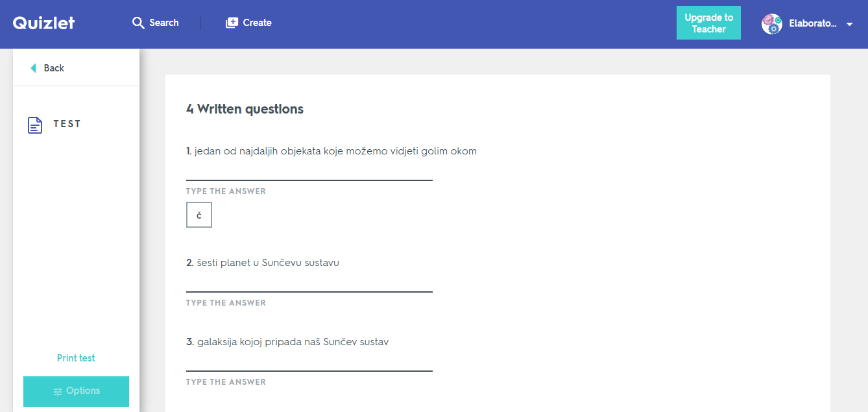Click the Options sliders icon
Image resolution: width=868 pixels, height=412 pixels.
(58, 391)
